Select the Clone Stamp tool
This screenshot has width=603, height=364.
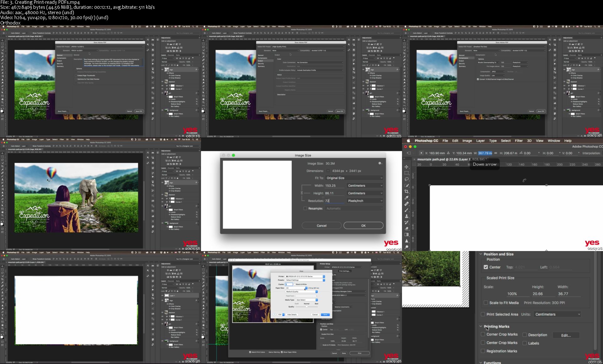[407, 216]
